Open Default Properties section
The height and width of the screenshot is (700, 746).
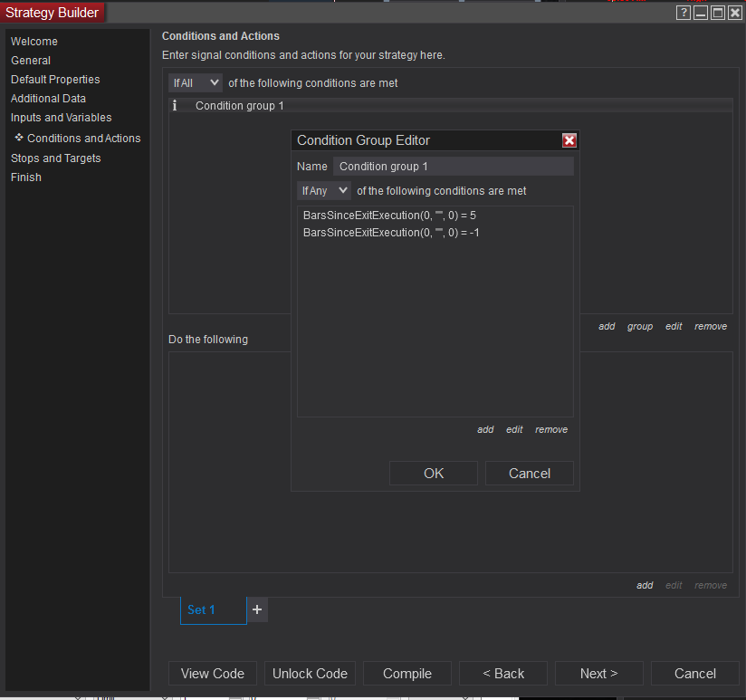click(x=55, y=80)
